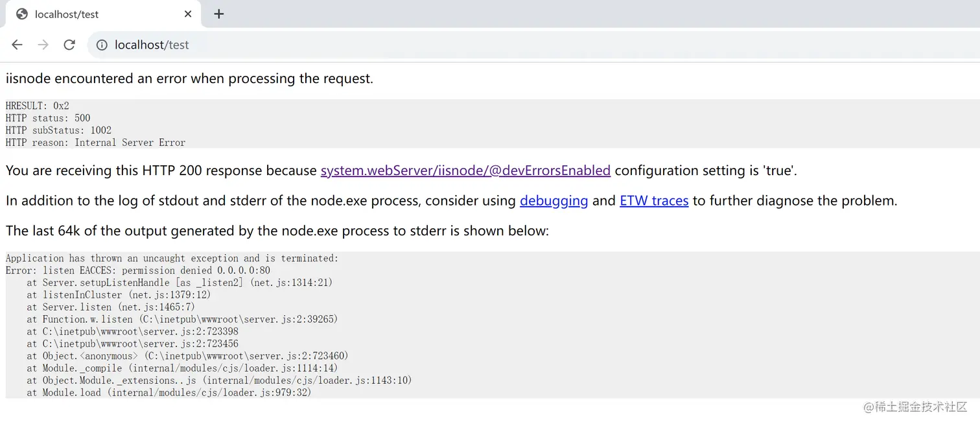Reload the localhost/test page
Screen dimensions: 980x426
69,45
